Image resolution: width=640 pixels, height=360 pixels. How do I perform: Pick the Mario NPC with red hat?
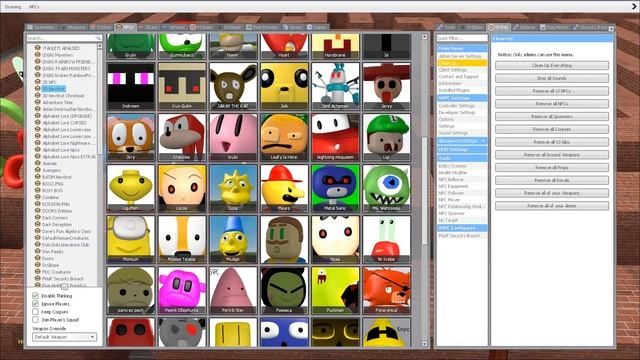point(284,188)
